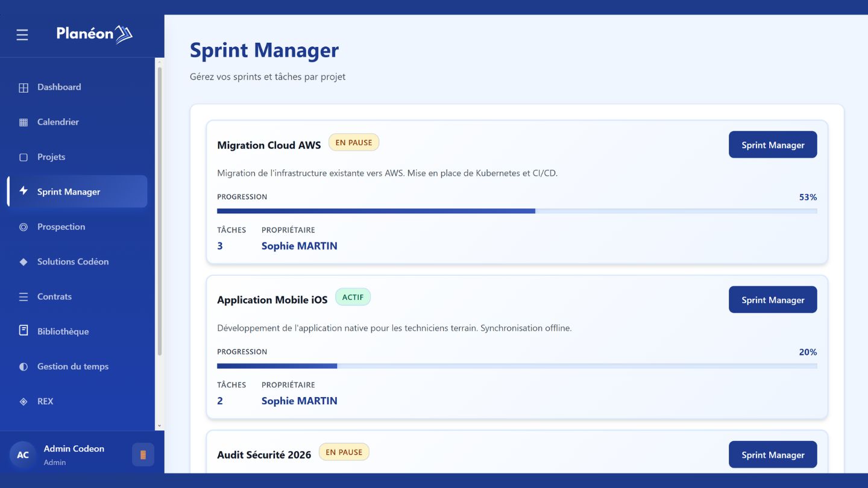Viewport: 868px width, 488px height.
Task: Click the AC user avatar
Action: (23, 455)
